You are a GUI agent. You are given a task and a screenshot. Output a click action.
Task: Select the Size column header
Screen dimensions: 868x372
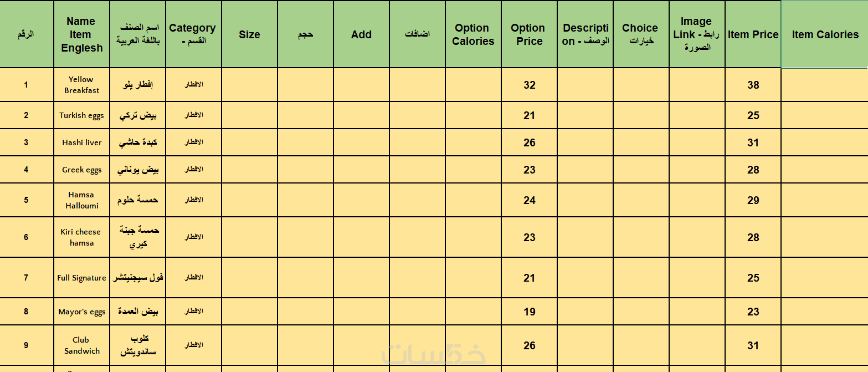249,34
